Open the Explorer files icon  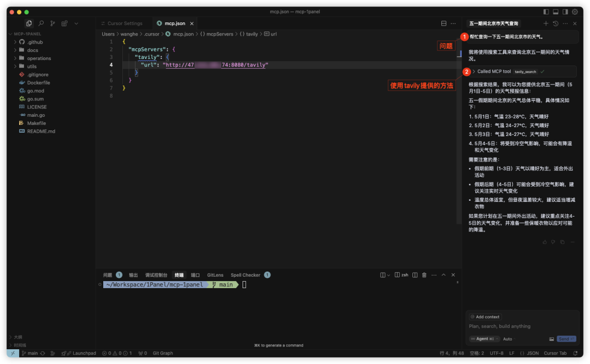28,23
